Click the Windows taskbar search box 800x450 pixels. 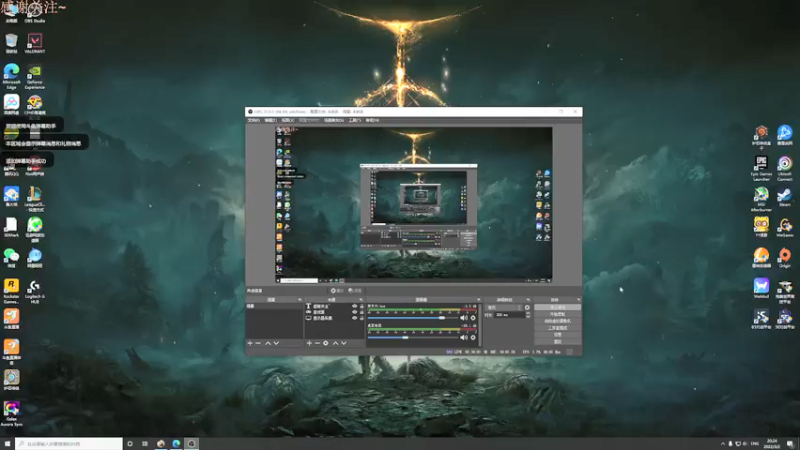(x=69, y=444)
